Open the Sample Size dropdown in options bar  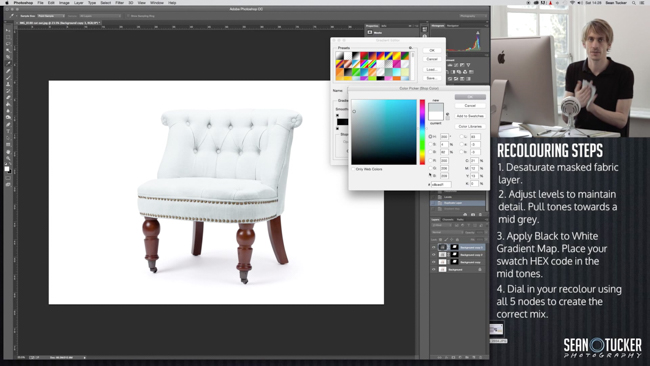click(51, 16)
